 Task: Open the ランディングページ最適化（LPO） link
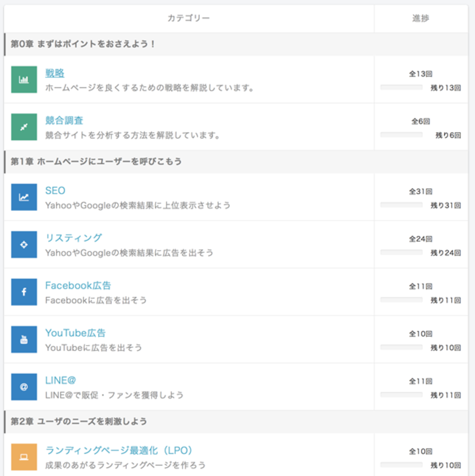point(119,450)
